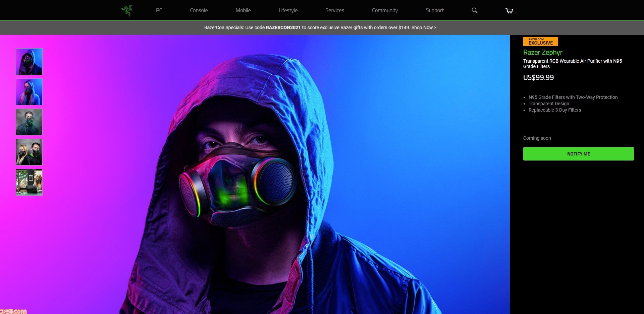The image size is (644, 314).
Task: Open the Support menu
Action: [434, 10]
